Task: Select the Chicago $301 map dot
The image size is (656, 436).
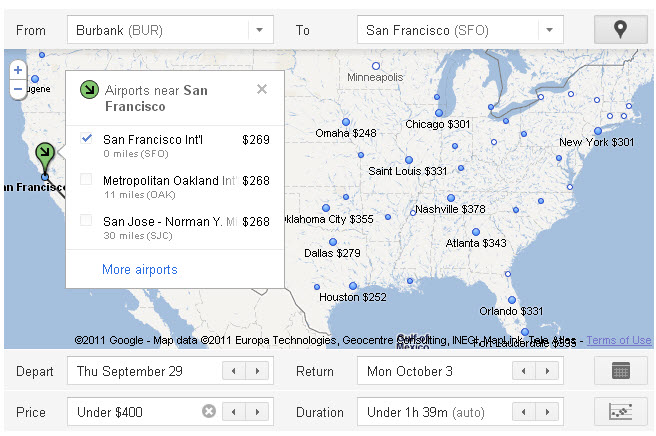Action: pyautogui.click(x=439, y=113)
